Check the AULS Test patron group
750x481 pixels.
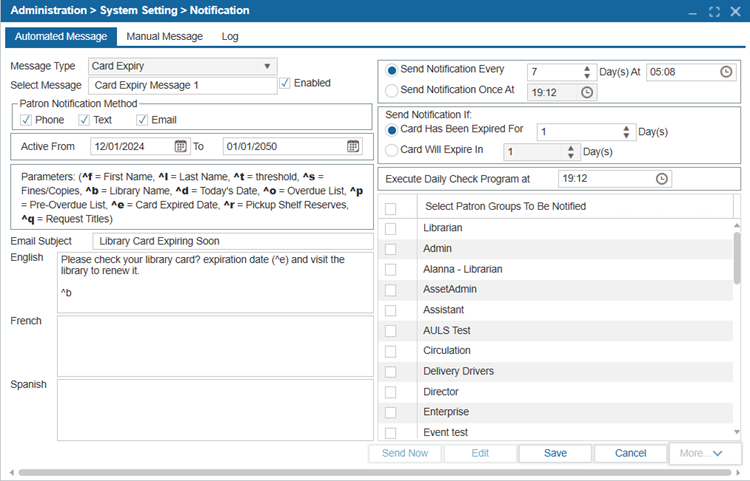tap(391, 331)
